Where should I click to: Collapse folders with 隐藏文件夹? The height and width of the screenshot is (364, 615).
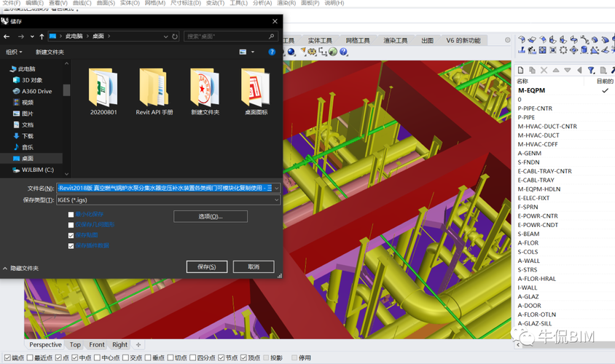pos(21,269)
